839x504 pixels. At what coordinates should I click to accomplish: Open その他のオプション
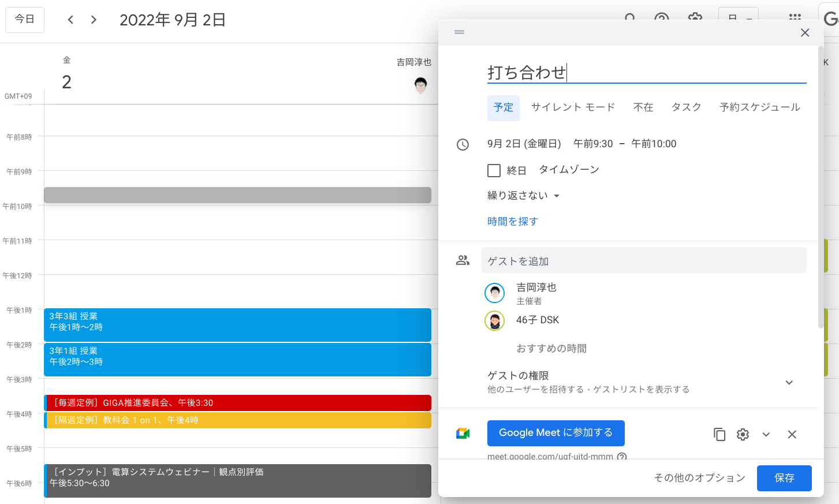(700, 478)
